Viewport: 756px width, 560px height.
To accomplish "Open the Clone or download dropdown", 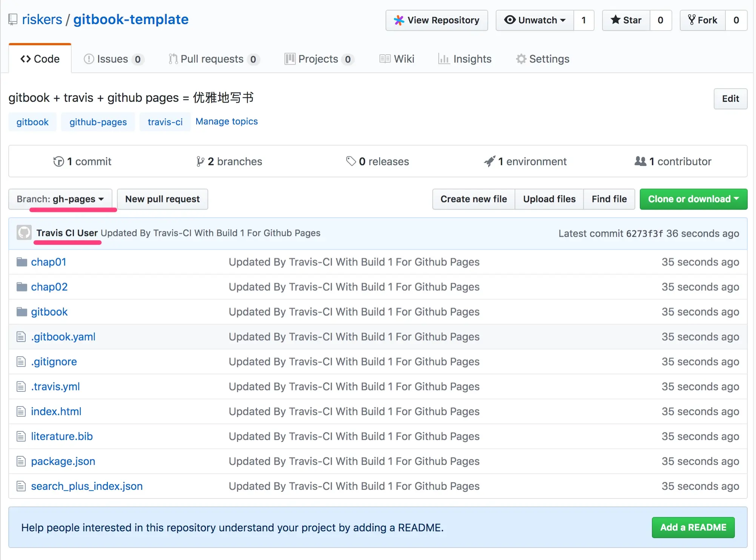I will pyautogui.click(x=693, y=199).
